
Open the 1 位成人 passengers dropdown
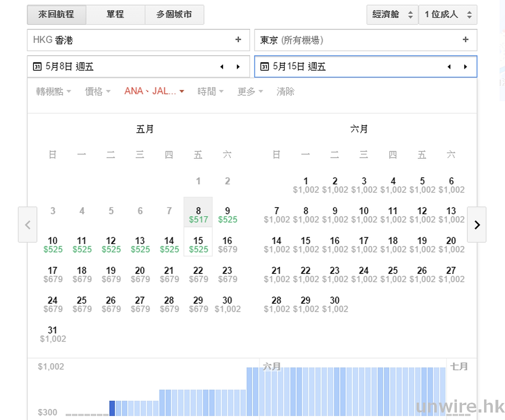448,15
